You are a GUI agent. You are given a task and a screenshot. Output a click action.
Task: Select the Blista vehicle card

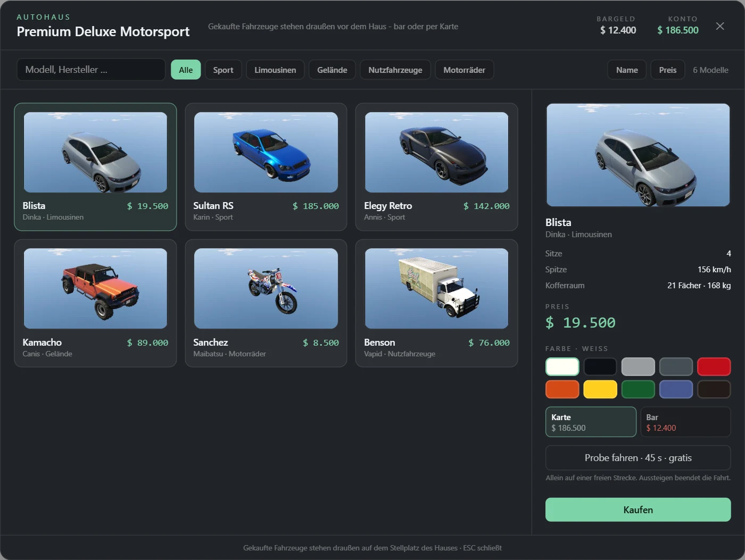click(x=95, y=167)
